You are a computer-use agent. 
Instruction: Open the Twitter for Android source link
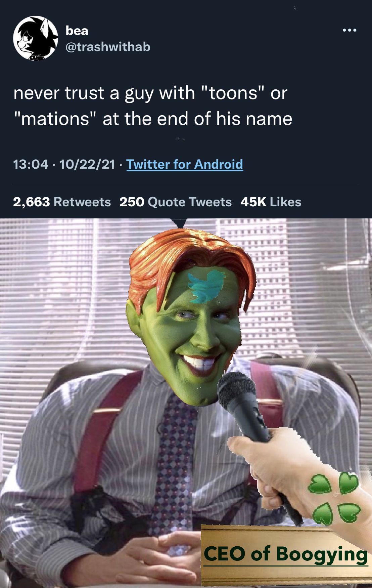click(185, 164)
